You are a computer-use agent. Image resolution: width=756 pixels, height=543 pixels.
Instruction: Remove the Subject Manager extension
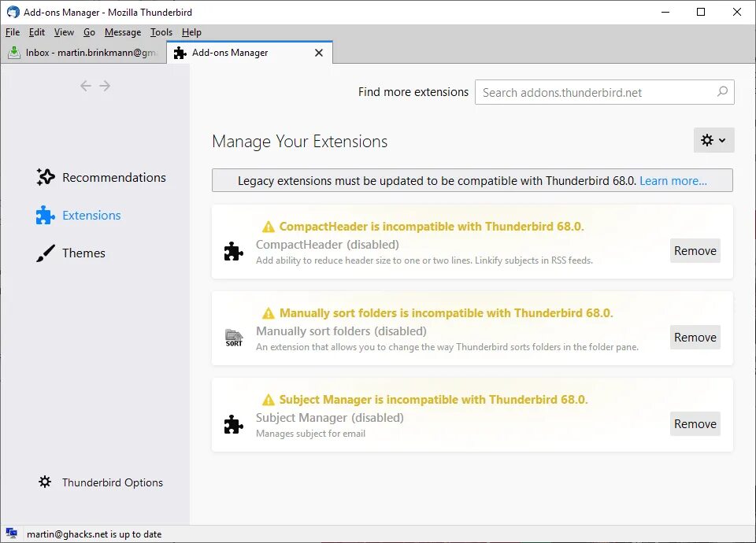tap(695, 424)
